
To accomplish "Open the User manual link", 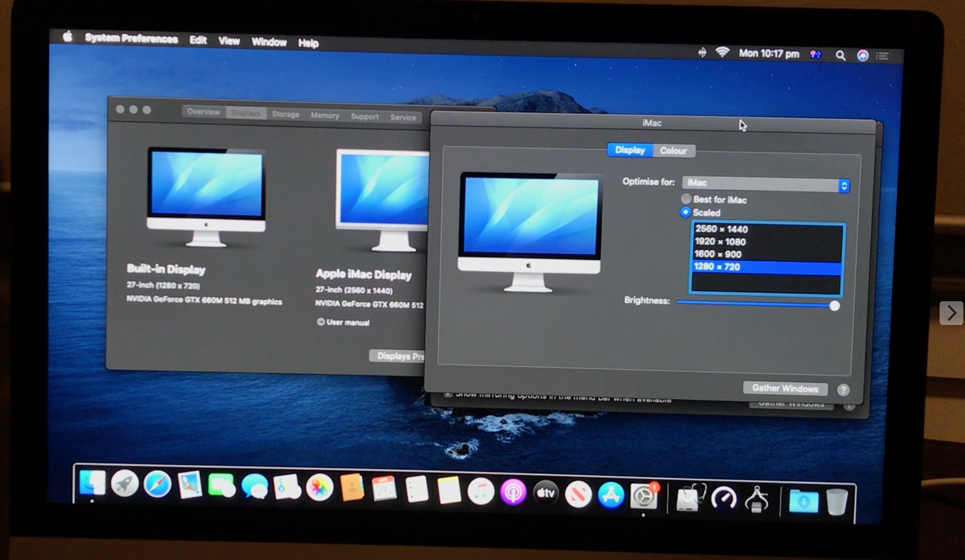I will 343,322.
